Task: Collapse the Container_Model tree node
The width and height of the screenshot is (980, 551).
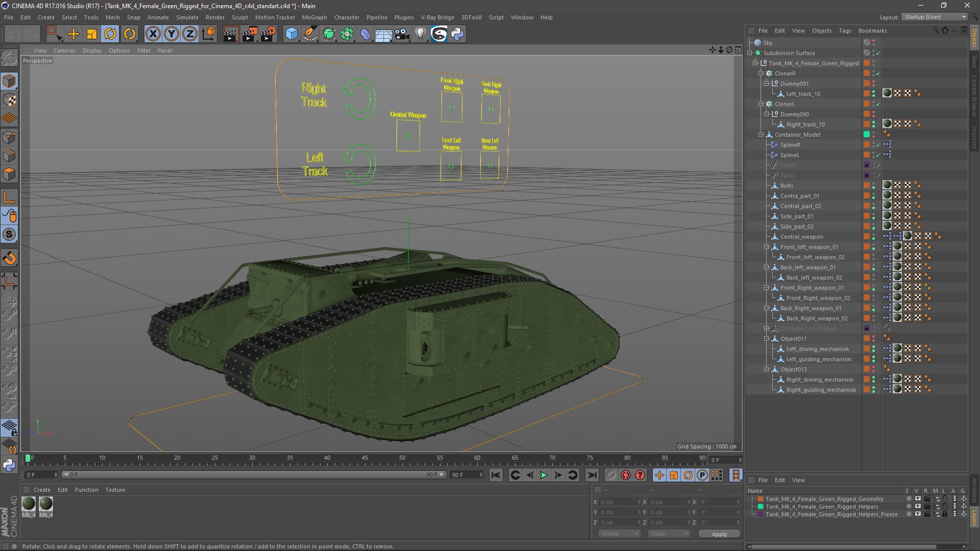Action: pos(761,135)
